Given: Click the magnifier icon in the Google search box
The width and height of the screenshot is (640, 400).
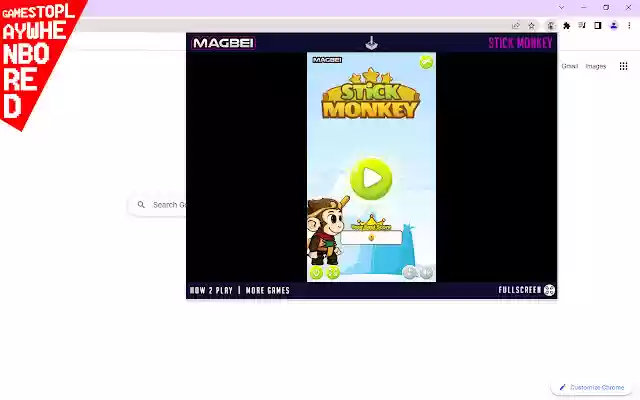Looking at the screenshot, I should (141, 204).
